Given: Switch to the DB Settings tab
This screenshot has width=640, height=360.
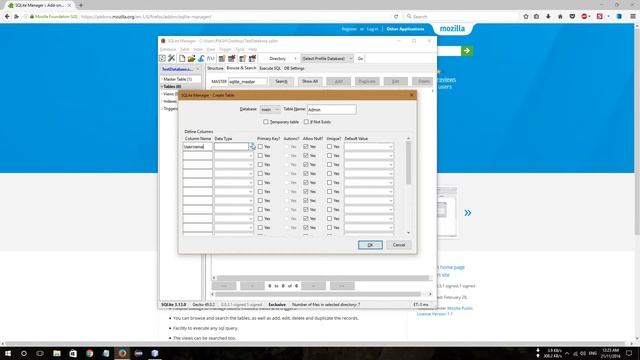Looking at the screenshot, I should [x=294, y=68].
